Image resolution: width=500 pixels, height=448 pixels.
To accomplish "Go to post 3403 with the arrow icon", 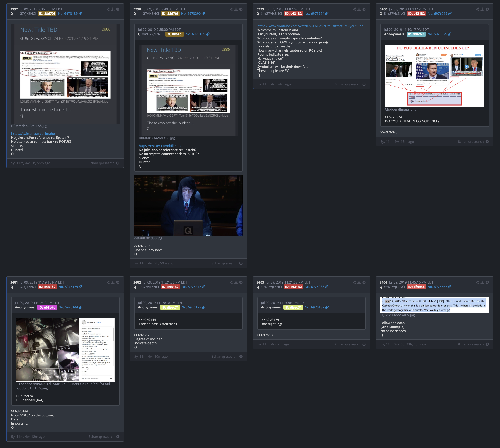I will tap(364, 282).
